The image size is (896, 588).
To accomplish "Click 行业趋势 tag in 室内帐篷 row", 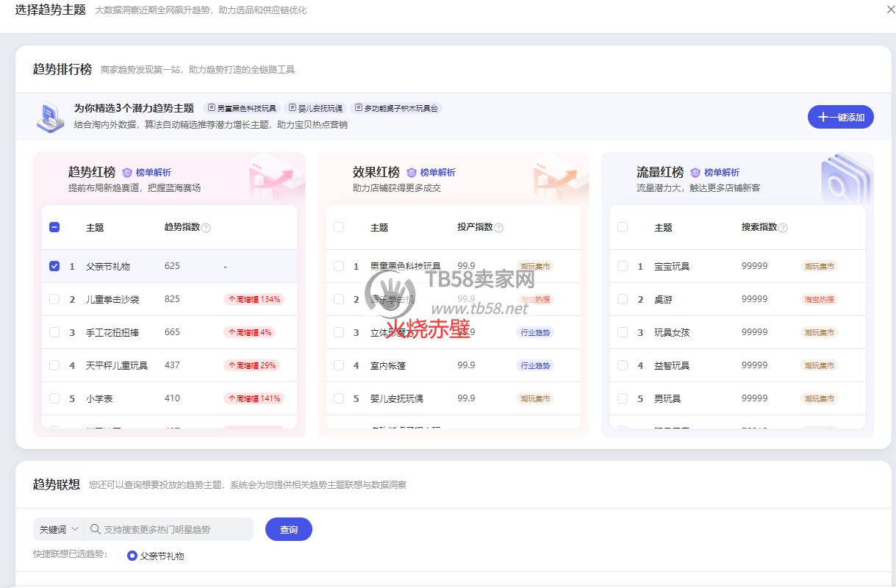I will coord(535,365).
